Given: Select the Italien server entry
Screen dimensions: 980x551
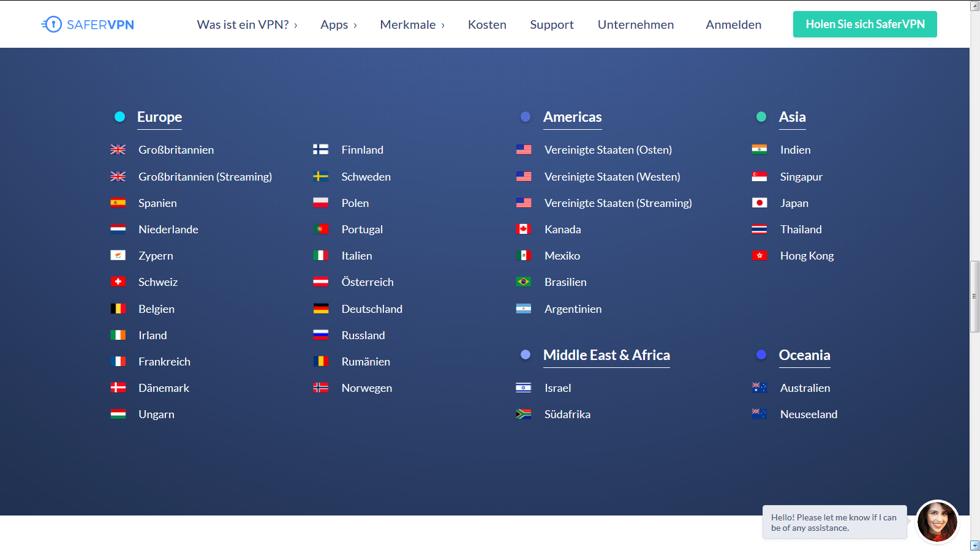Looking at the screenshot, I should 356,255.
